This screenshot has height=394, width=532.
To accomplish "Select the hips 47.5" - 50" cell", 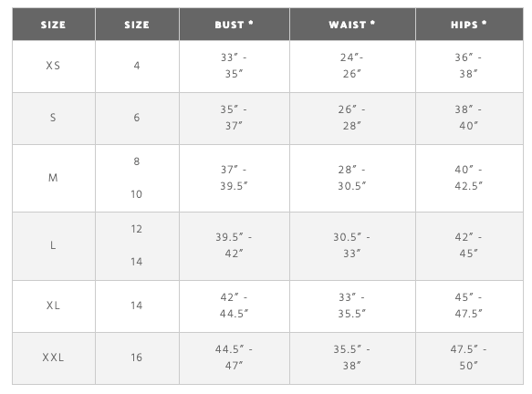I will pyautogui.click(x=469, y=358).
